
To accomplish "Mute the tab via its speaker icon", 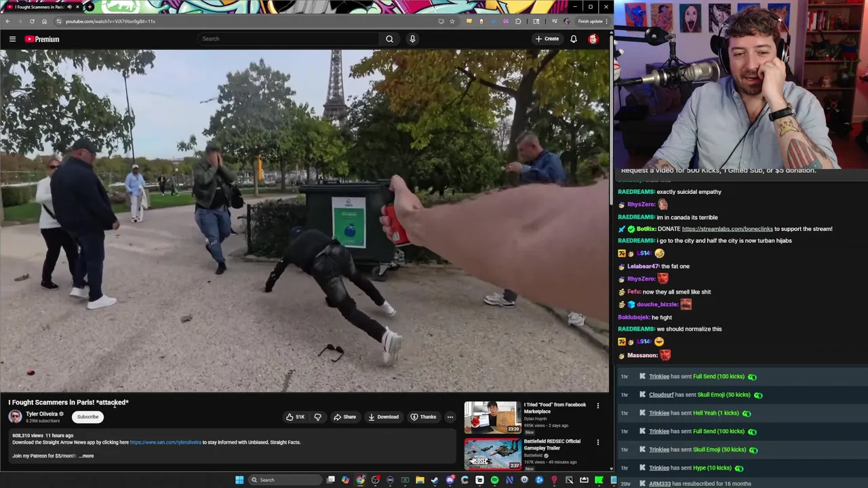I will [69, 7].
